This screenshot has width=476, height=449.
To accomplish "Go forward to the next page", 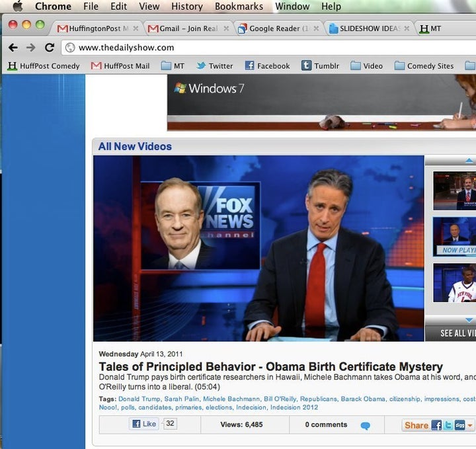I will click(x=30, y=48).
